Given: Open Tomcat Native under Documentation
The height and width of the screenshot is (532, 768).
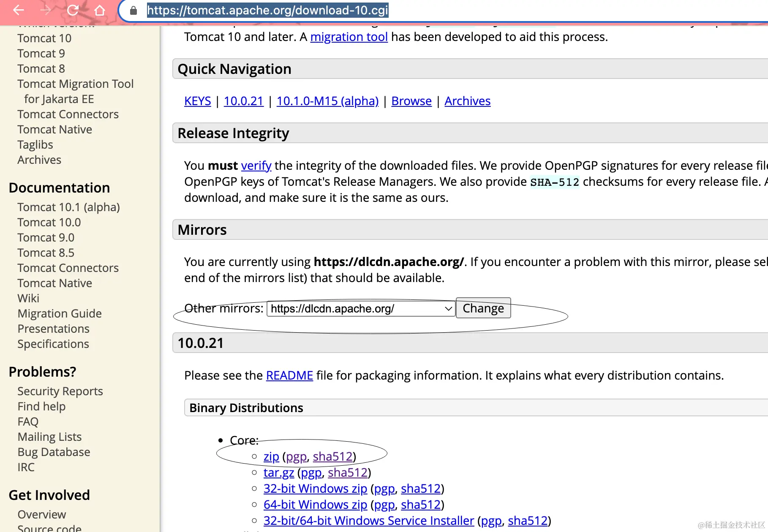Looking at the screenshot, I should click(55, 283).
